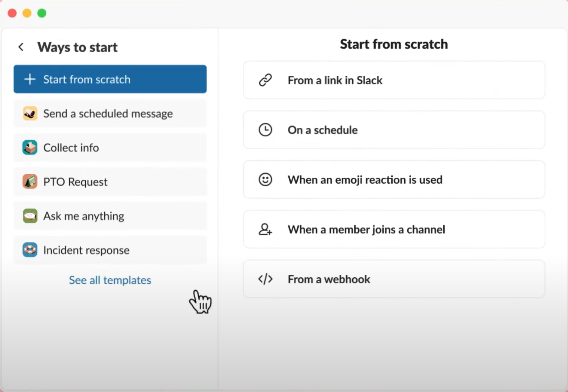Image resolution: width=568 pixels, height=392 pixels.
Task: Select From a link in Slack
Action: pos(394,80)
